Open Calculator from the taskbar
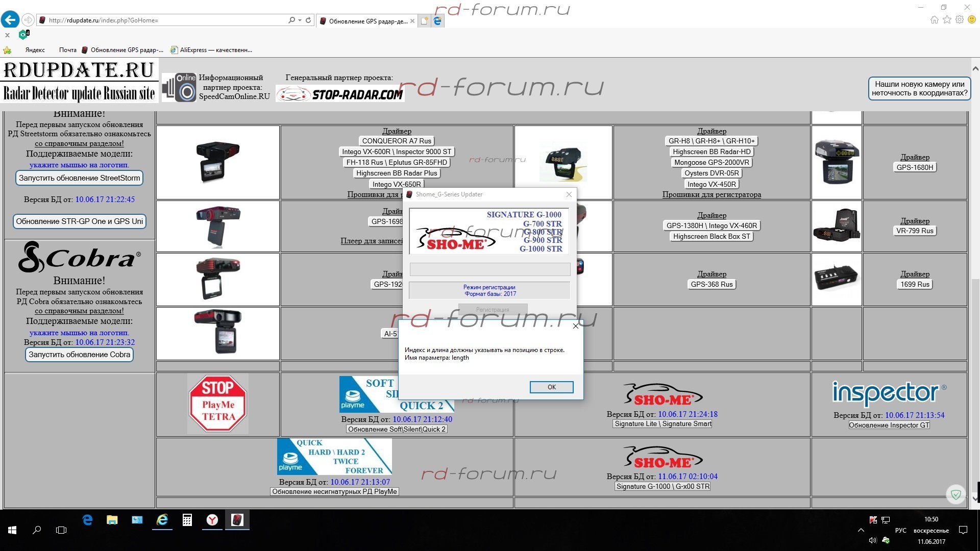 pos(187,520)
